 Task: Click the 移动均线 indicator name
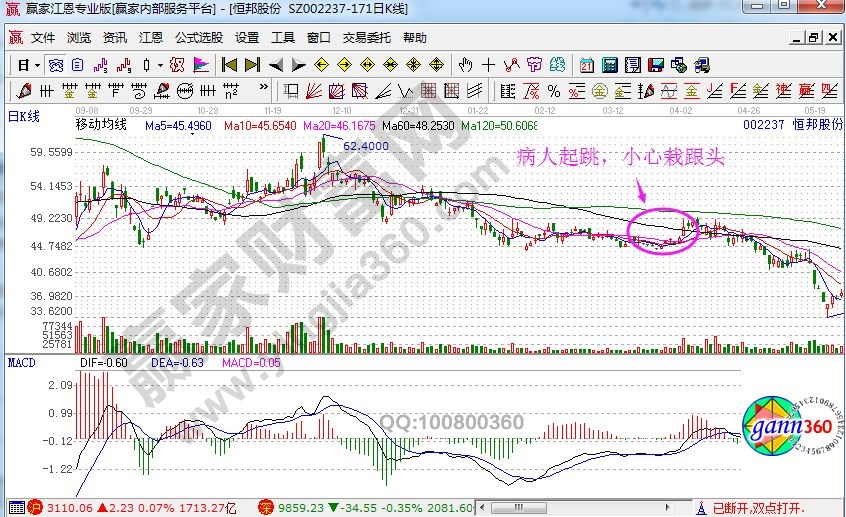tap(101, 125)
